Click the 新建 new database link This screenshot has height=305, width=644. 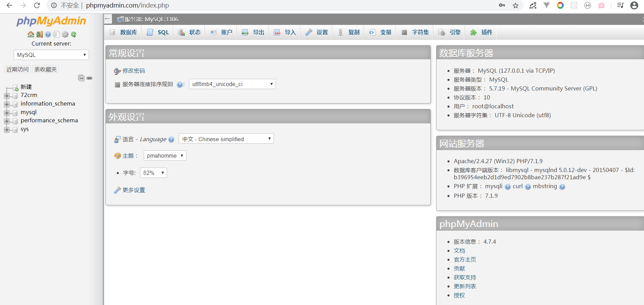click(x=26, y=87)
